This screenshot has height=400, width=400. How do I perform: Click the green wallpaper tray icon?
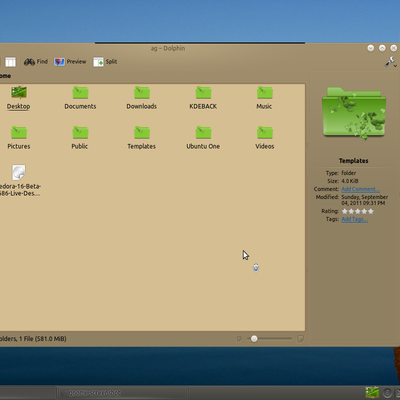pos(372,393)
